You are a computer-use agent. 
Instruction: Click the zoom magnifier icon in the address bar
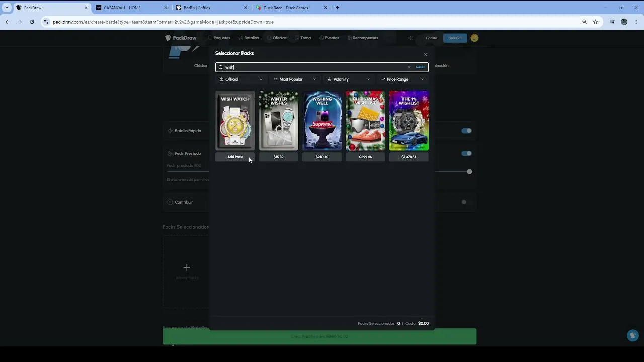(584, 22)
